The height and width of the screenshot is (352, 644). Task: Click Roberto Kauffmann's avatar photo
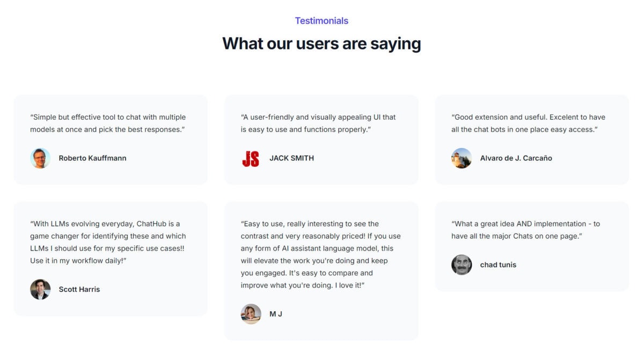tap(40, 158)
